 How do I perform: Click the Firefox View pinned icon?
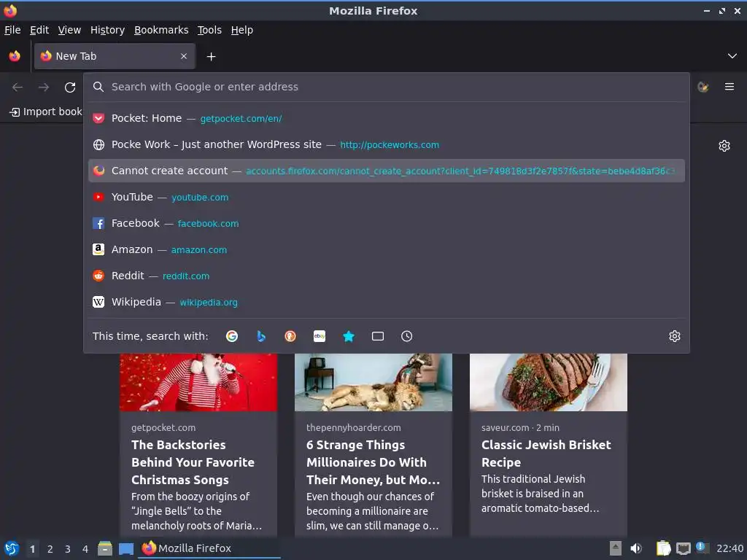coord(15,56)
